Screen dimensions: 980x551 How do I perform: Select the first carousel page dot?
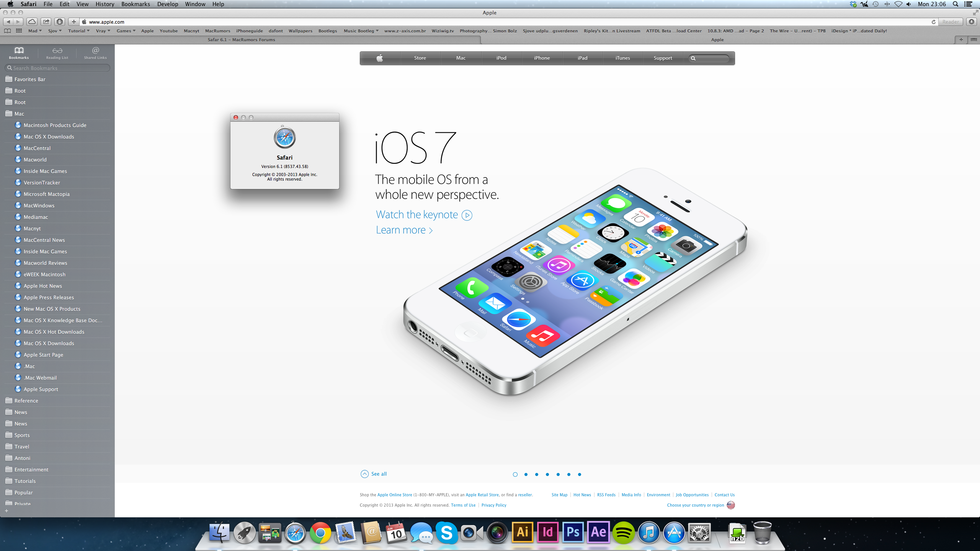(x=515, y=474)
